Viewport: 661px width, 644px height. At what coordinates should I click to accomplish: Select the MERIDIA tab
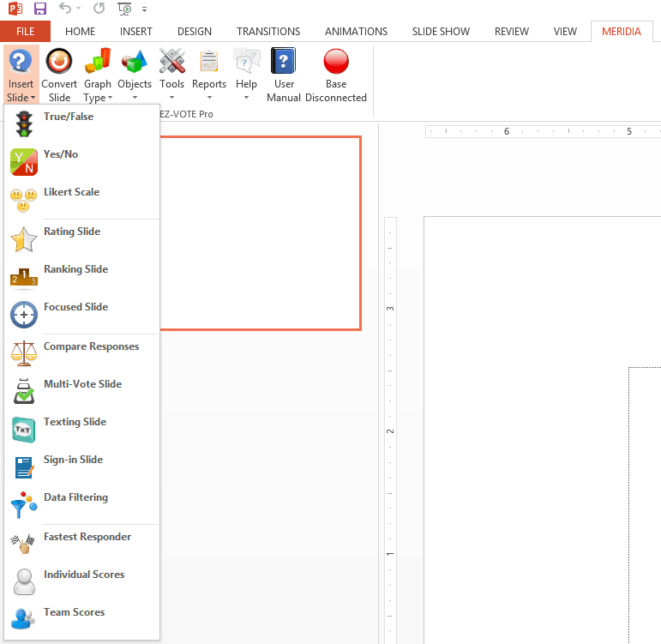[622, 32]
